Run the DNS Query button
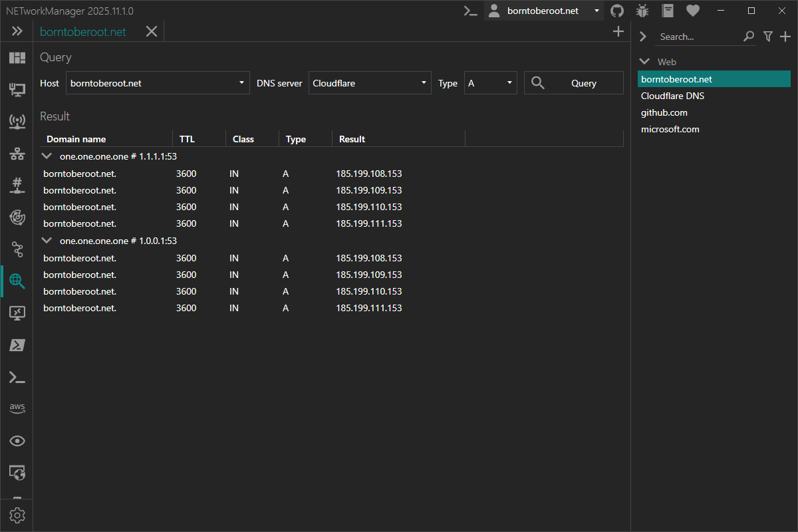This screenshot has height=532, width=798. [573, 82]
